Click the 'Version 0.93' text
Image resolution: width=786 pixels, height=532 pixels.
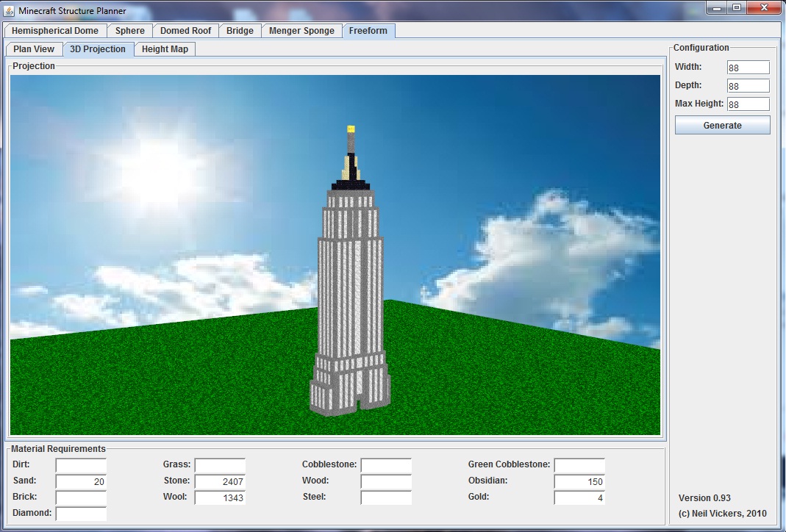(704, 498)
